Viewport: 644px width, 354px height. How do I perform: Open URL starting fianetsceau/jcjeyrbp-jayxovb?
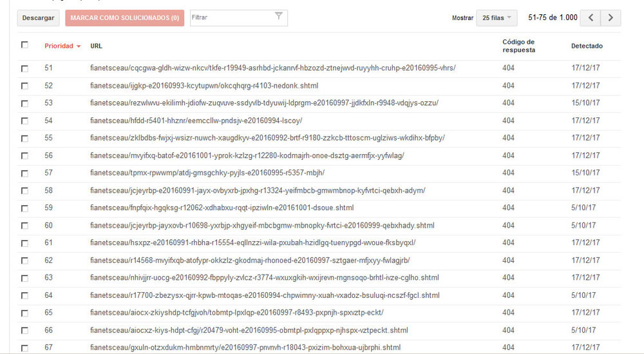(x=262, y=225)
